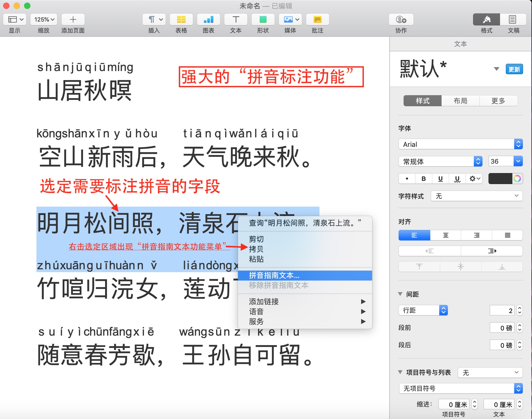Image resolution: width=532 pixels, height=419 pixels.
Task: Open the Collaborate icon
Action: tap(401, 20)
